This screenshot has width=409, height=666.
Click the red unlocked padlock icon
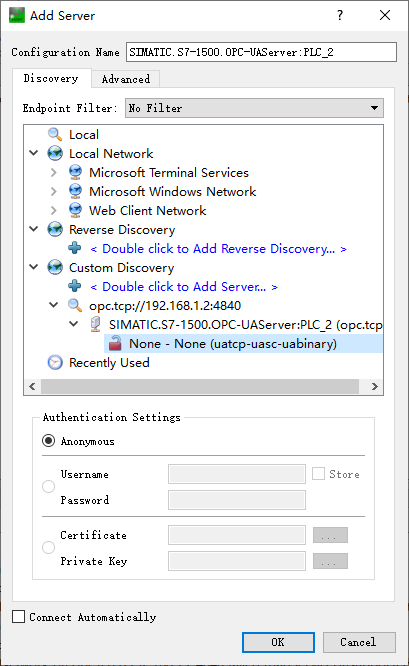pyautogui.click(x=115, y=343)
